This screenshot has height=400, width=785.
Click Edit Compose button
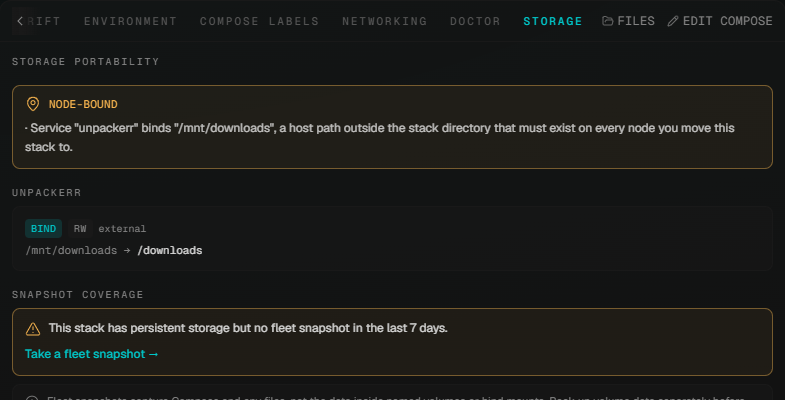point(720,21)
